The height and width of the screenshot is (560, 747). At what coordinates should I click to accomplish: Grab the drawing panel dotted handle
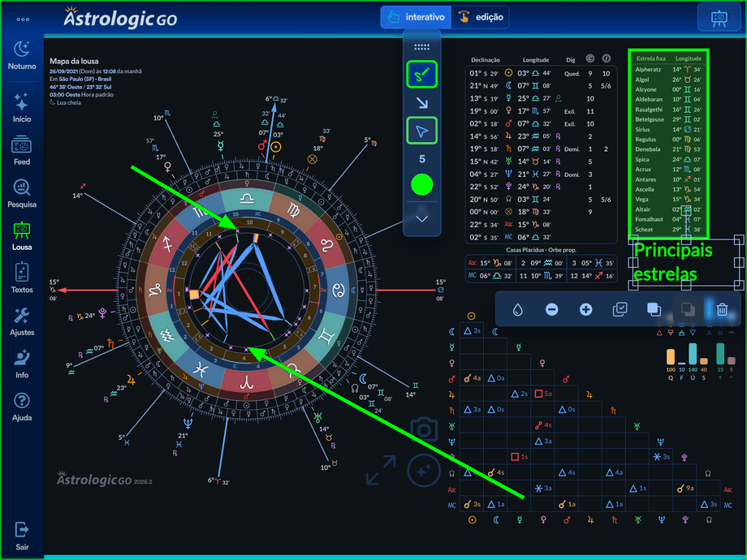pyautogui.click(x=421, y=47)
